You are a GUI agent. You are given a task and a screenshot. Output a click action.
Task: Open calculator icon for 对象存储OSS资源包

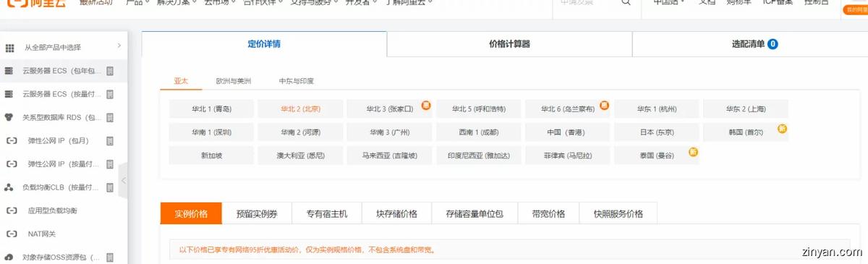coord(111,257)
